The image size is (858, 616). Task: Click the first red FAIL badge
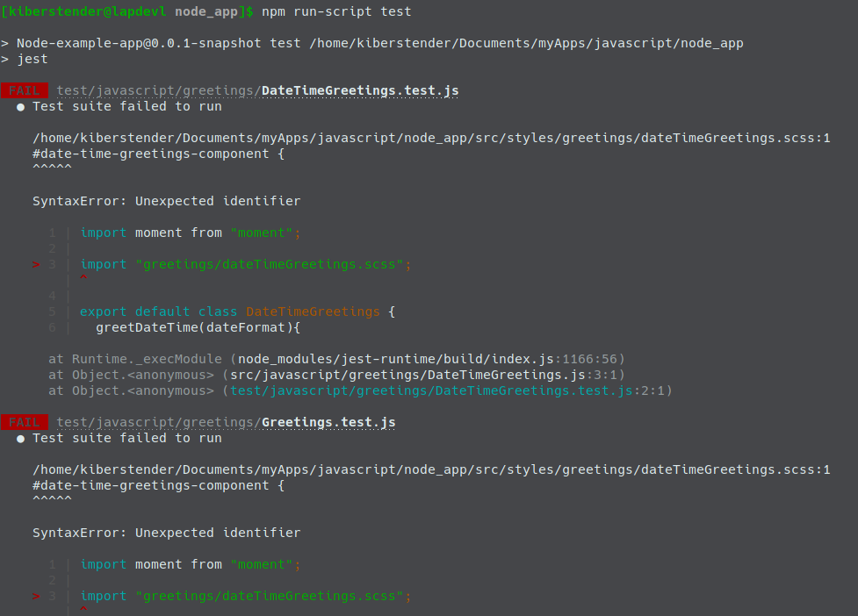pos(25,90)
